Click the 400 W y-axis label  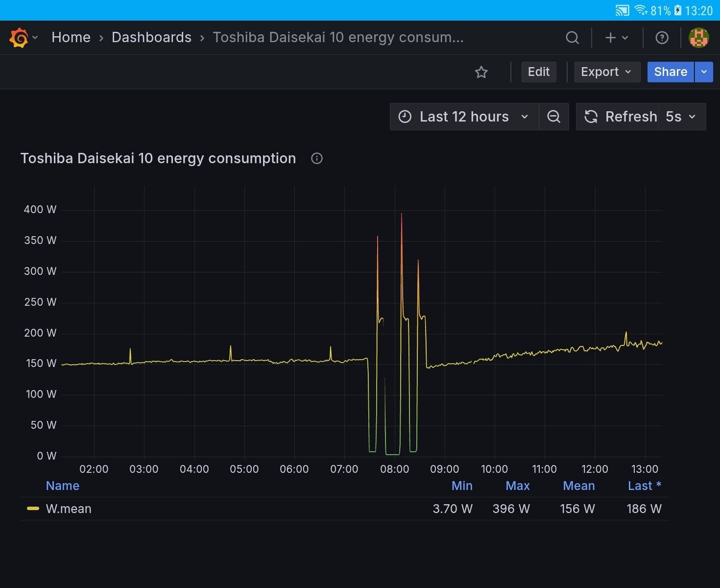coord(40,209)
